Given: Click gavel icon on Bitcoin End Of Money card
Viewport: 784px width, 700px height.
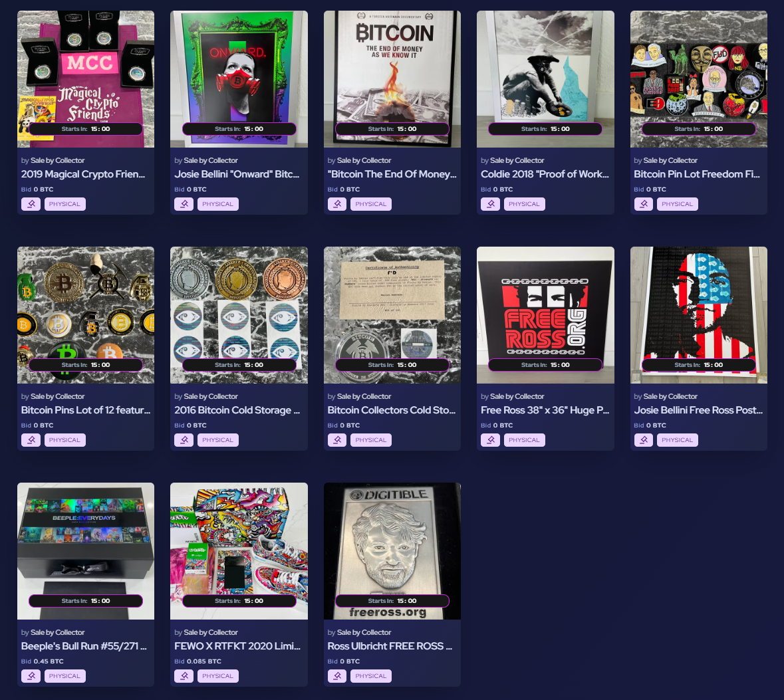Looking at the screenshot, I should click(337, 204).
